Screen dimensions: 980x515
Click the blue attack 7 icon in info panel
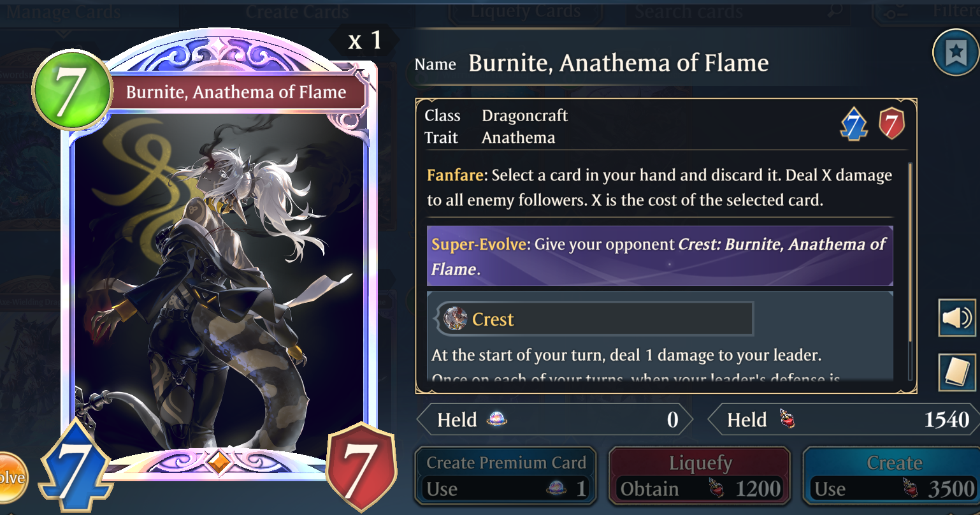(854, 124)
